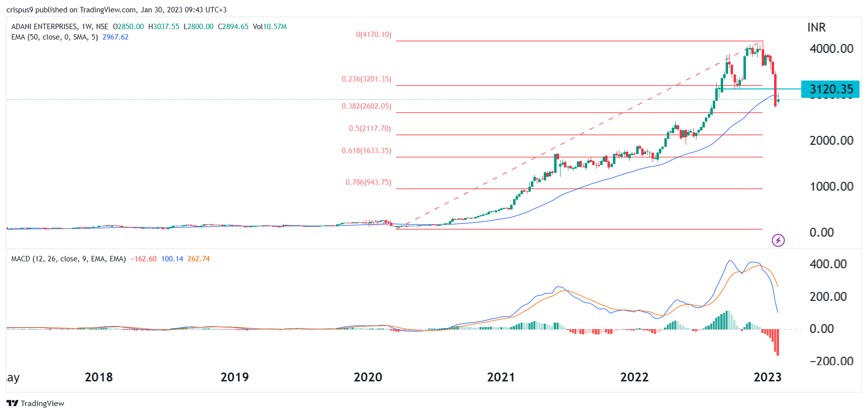Click the 2020 time axis label
The image size is (868, 414).
368,377
